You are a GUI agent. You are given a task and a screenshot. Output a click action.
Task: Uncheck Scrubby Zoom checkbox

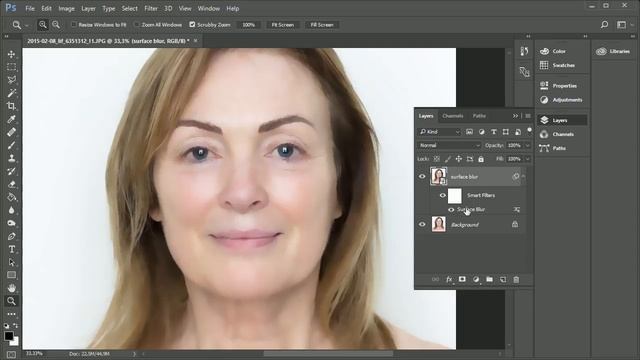pos(192,25)
